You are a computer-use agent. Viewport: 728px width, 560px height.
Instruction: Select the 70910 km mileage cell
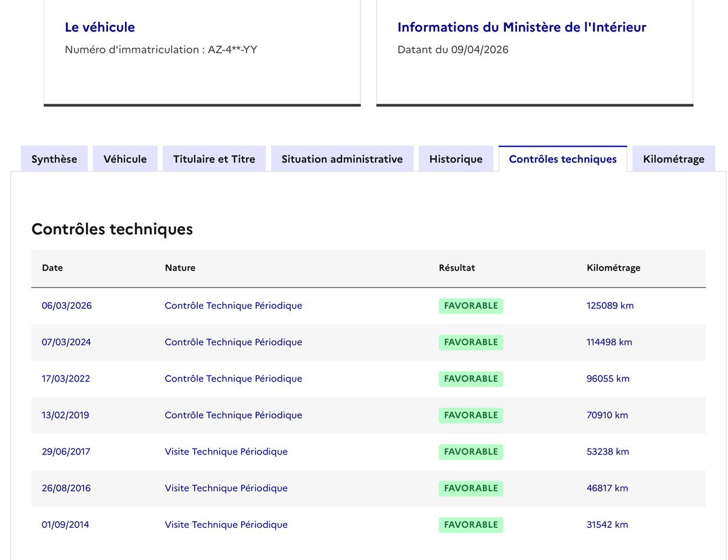[x=607, y=415]
